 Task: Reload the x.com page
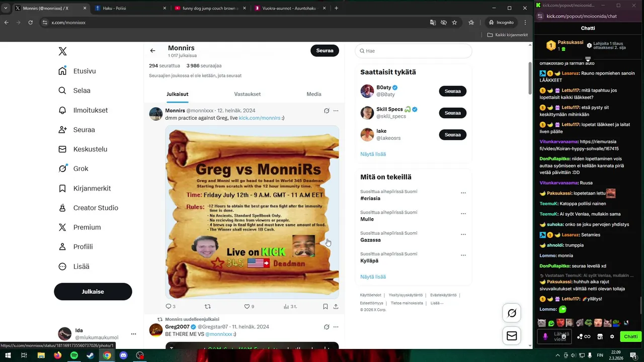[30, 23]
